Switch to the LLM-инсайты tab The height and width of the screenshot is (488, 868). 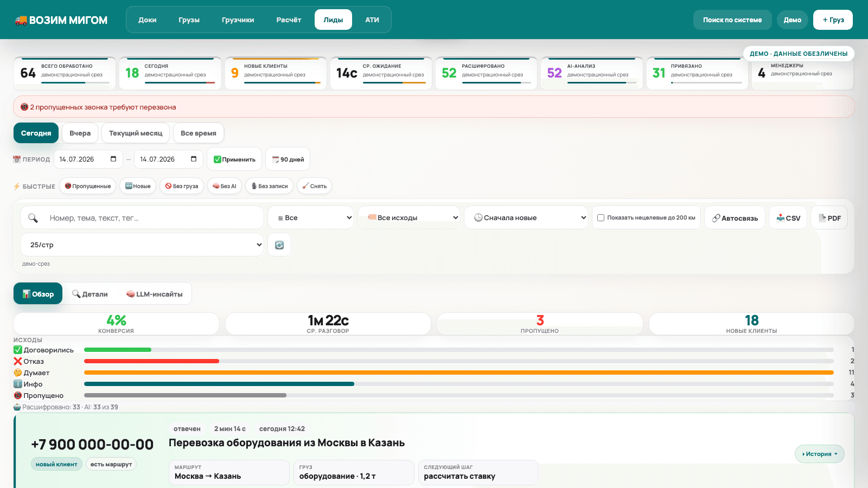(x=155, y=294)
